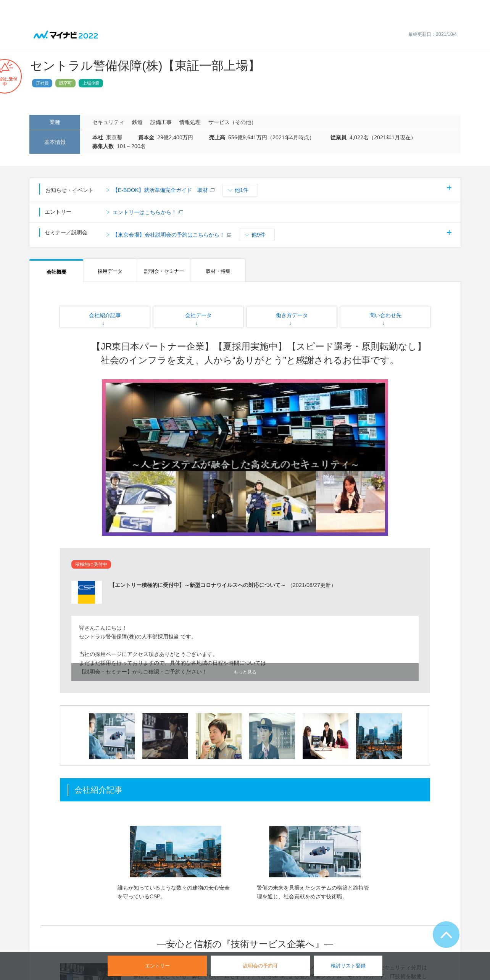Switch to the 採用データ tab

[x=110, y=271]
